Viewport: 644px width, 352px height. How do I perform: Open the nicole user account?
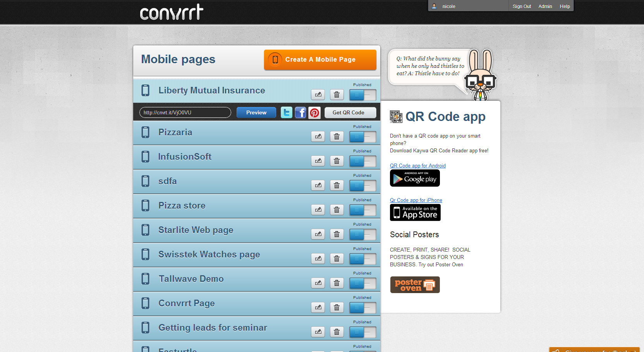[449, 6]
